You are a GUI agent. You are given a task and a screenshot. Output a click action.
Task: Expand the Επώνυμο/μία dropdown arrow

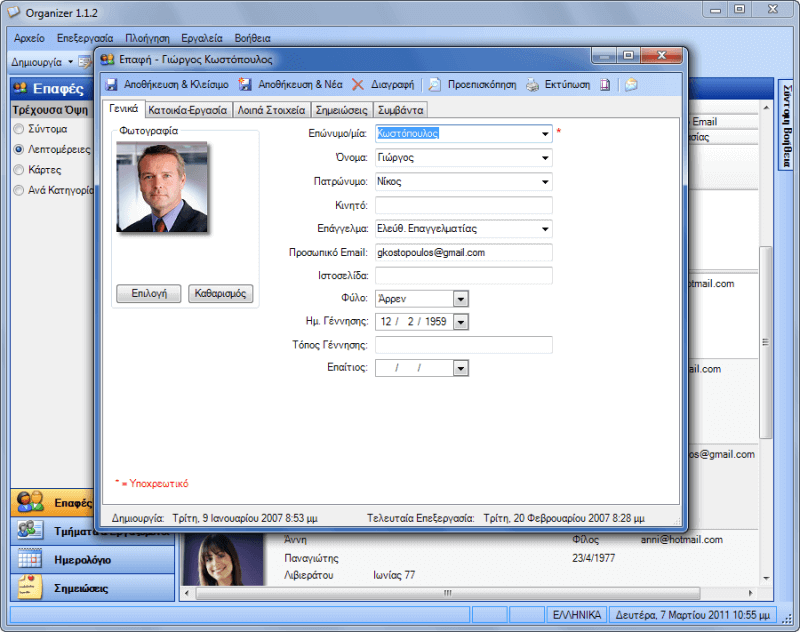point(545,133)
